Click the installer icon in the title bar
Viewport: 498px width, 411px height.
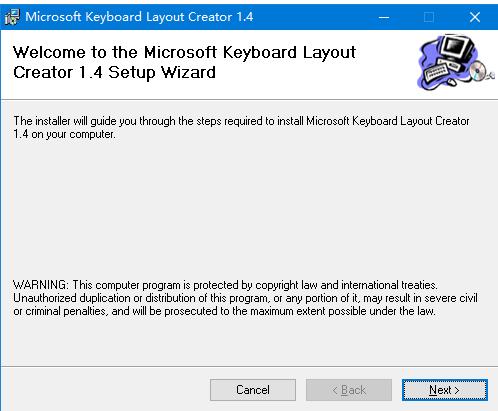tap(12, 17)
